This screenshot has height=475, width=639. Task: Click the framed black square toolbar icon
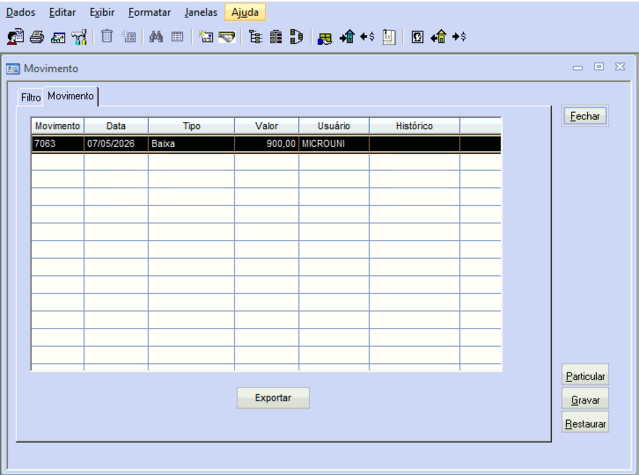[417, 37]
